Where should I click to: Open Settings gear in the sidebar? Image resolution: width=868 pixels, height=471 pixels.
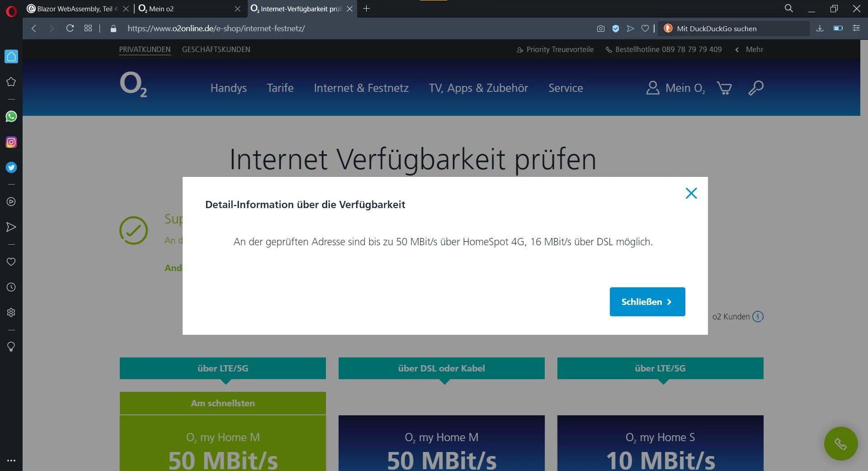[11, 313]
